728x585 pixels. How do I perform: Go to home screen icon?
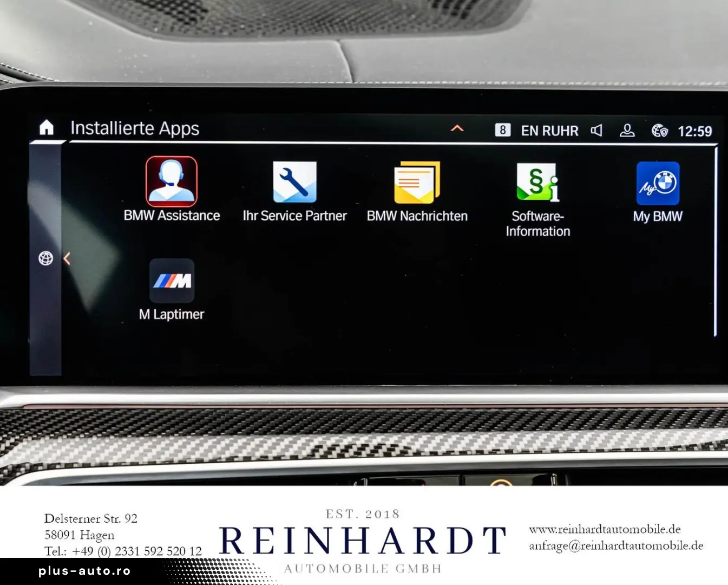(47, 127)
